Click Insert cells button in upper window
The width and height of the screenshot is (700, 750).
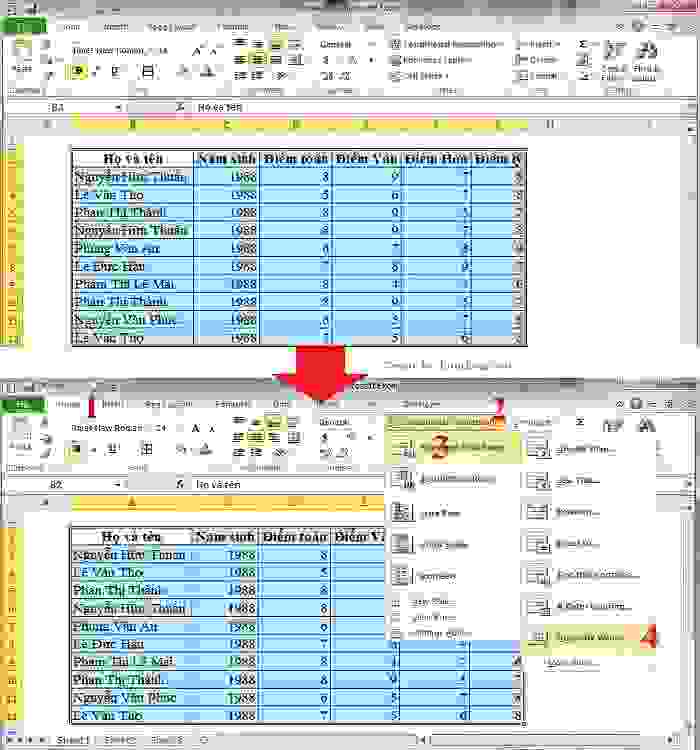(537, 44)
